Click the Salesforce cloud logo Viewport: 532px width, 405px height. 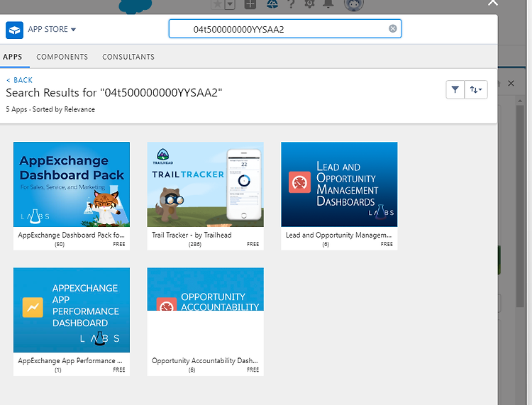click(135, 6)
